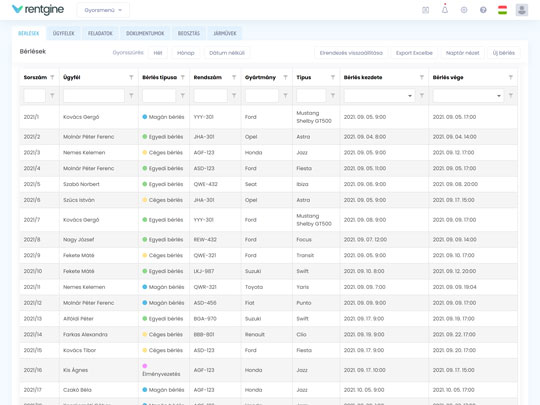Click serial number 2021/12
Screen dimensions: 540x405
tap(32, 303)
